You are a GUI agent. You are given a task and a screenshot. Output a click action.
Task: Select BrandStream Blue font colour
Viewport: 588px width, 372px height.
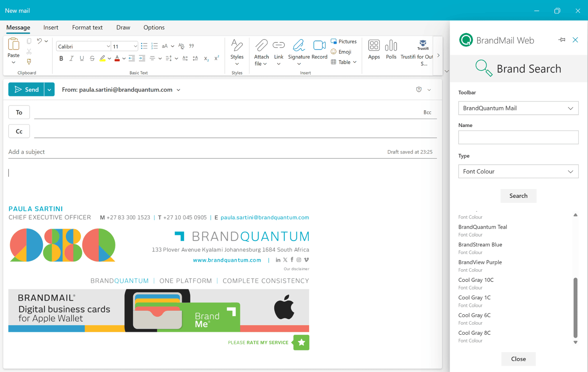[480, 245]
